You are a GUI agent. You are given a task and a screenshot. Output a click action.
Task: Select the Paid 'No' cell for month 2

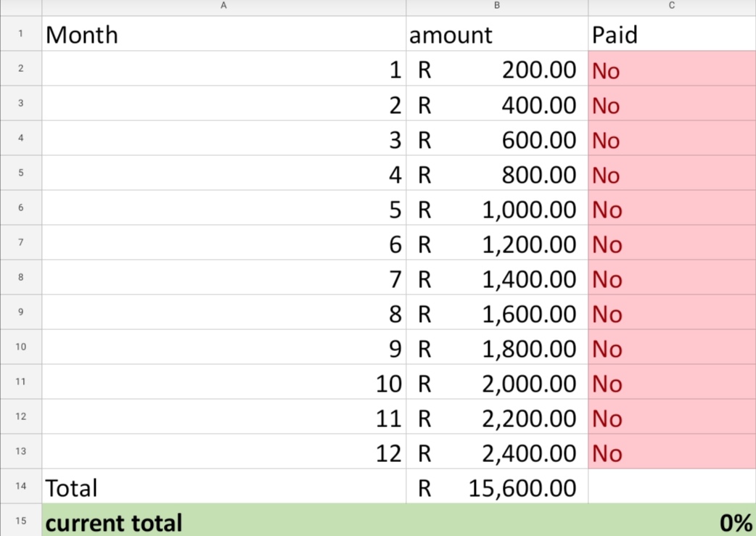(672, 103)
